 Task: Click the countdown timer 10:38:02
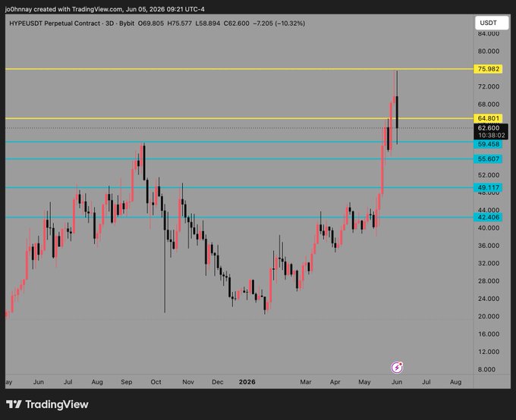click(x=491, y=135)
